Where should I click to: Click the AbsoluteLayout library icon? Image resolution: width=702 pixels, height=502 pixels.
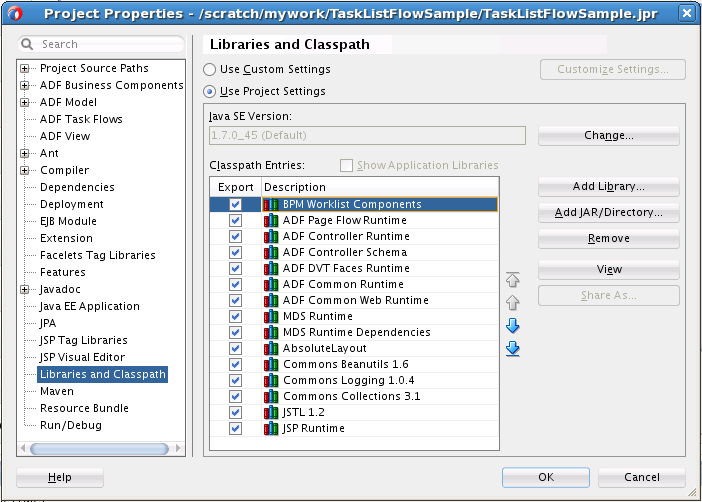click(271, 348)
